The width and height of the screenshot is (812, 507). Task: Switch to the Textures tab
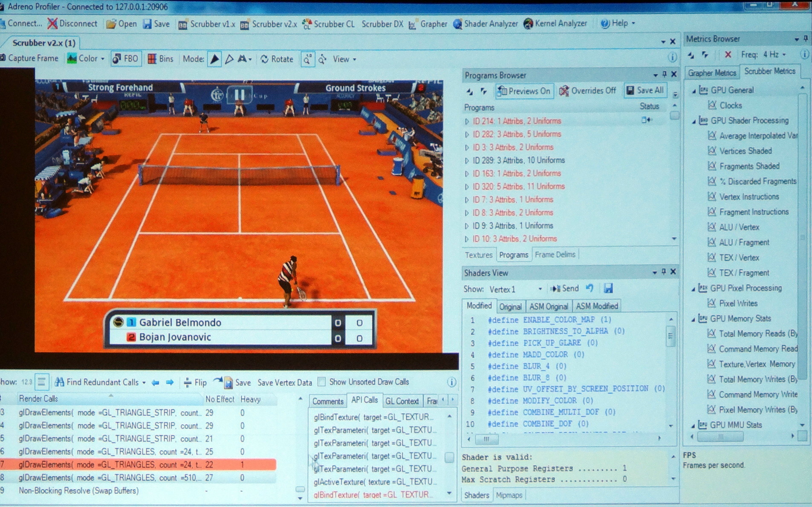pyautogui.click(x=479, y=255)
